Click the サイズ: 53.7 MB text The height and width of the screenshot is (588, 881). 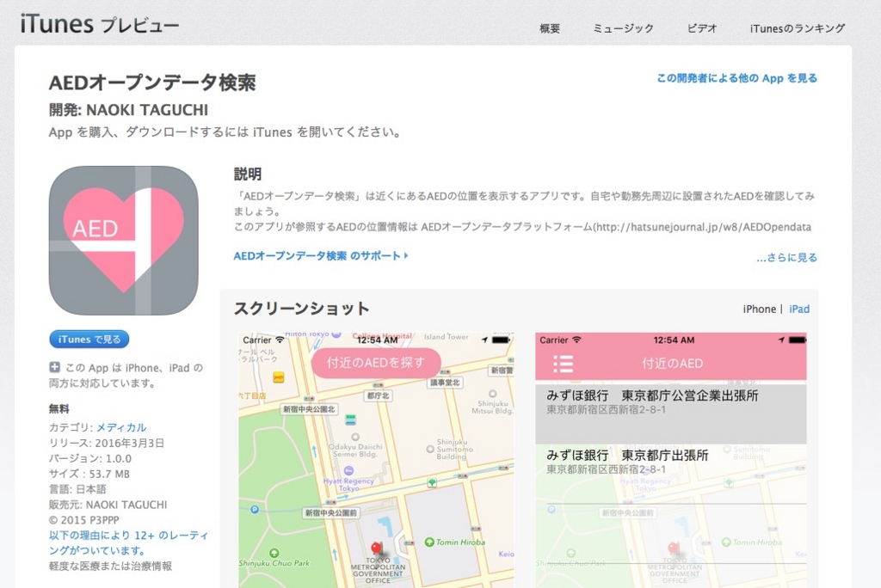[89, 474]
